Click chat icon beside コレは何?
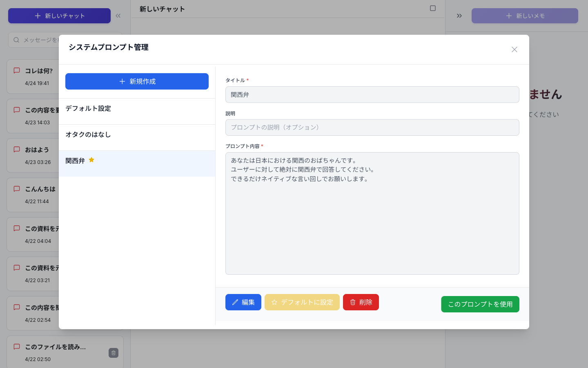 17,70
